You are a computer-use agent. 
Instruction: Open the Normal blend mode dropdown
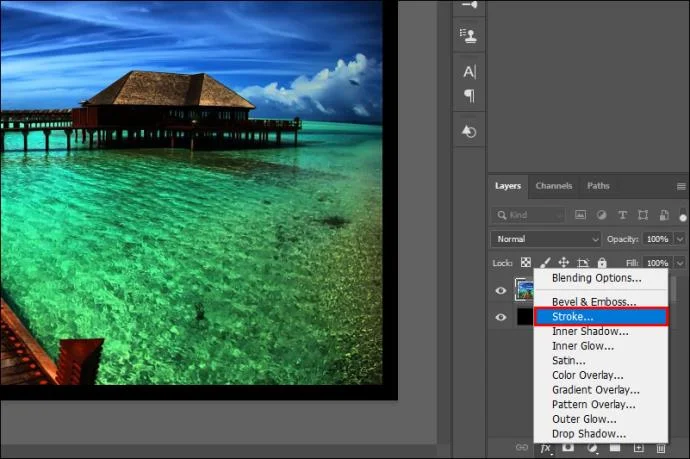pos(545,240)
